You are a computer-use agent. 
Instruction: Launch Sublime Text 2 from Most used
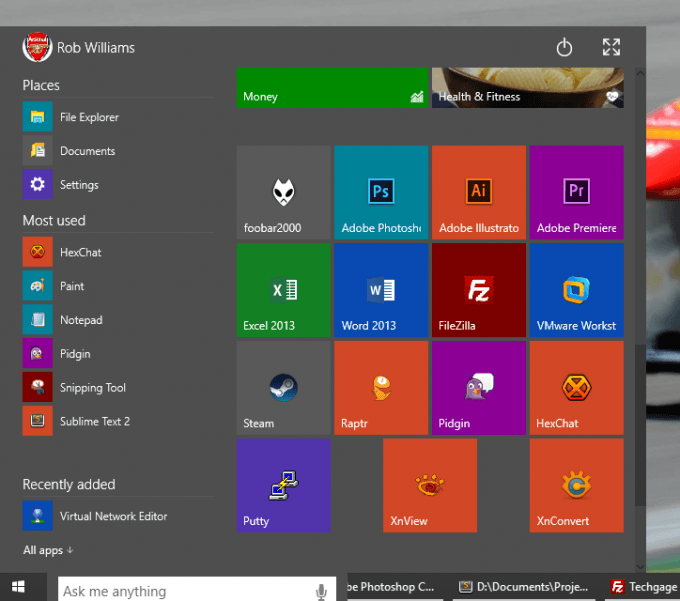click(x=118, y=421)
